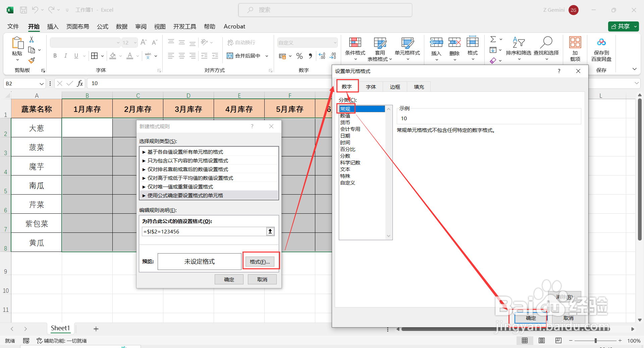Click 确定 in Format Cells dialog
Screen dimensions: 644x348
[x=531, y=318]
